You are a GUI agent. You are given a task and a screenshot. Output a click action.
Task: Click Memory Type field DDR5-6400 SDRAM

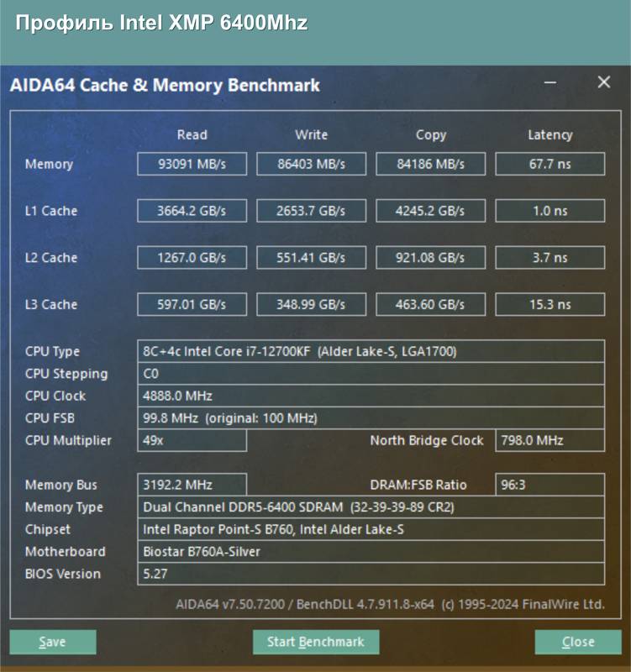(x=371, y=507)
